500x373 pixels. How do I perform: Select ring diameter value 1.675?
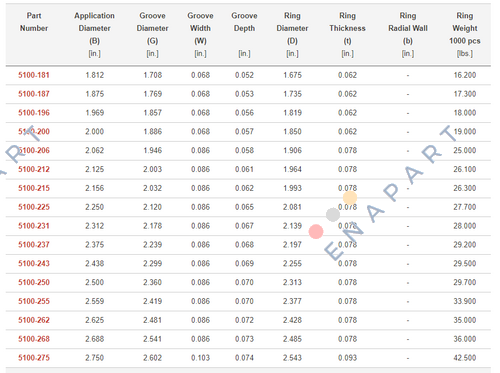click(x=292, y=75)
